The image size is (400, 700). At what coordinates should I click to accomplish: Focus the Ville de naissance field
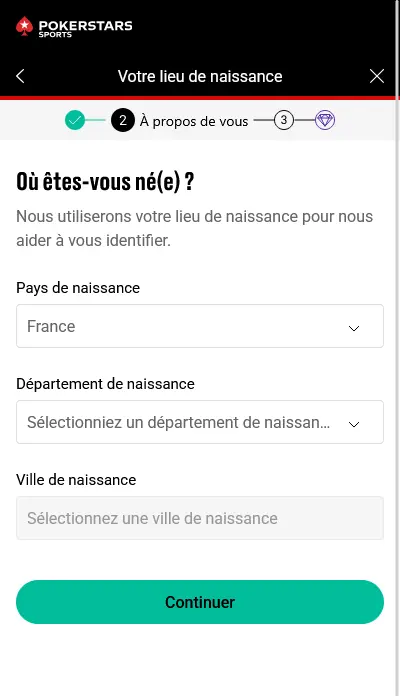pyautogui.click(x=200, y=518)
